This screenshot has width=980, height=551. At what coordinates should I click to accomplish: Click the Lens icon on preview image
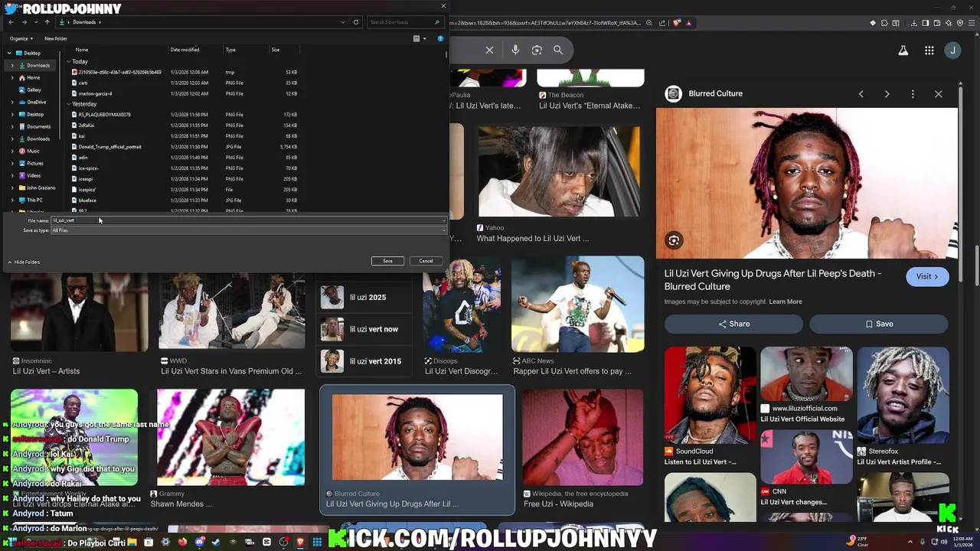coord(674,240)
